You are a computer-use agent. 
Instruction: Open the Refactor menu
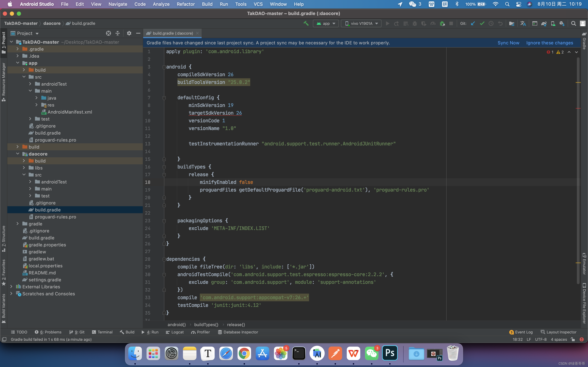click(186, 4)
